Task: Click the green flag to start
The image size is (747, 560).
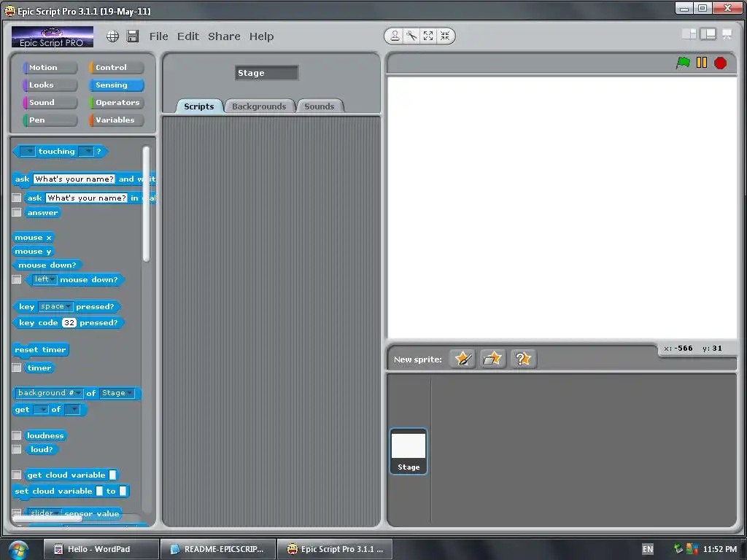Action: [x=683, y=63]
